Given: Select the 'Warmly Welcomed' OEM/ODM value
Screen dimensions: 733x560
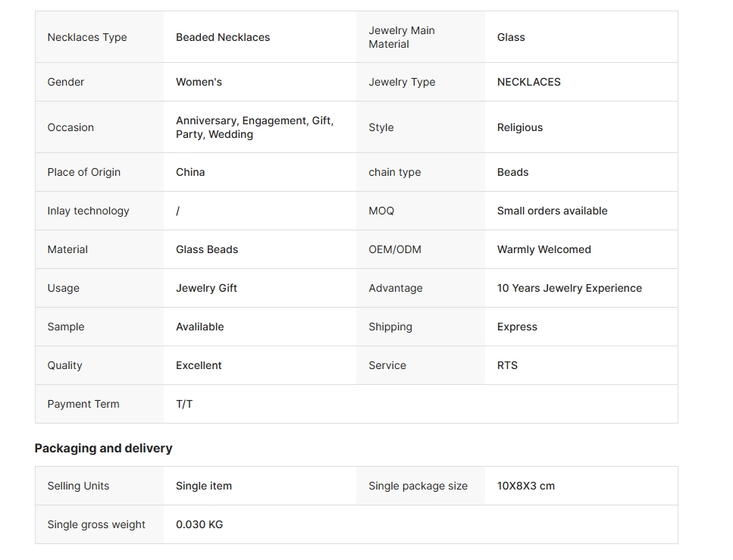Looking at the screenshot, I should [543, 249].
